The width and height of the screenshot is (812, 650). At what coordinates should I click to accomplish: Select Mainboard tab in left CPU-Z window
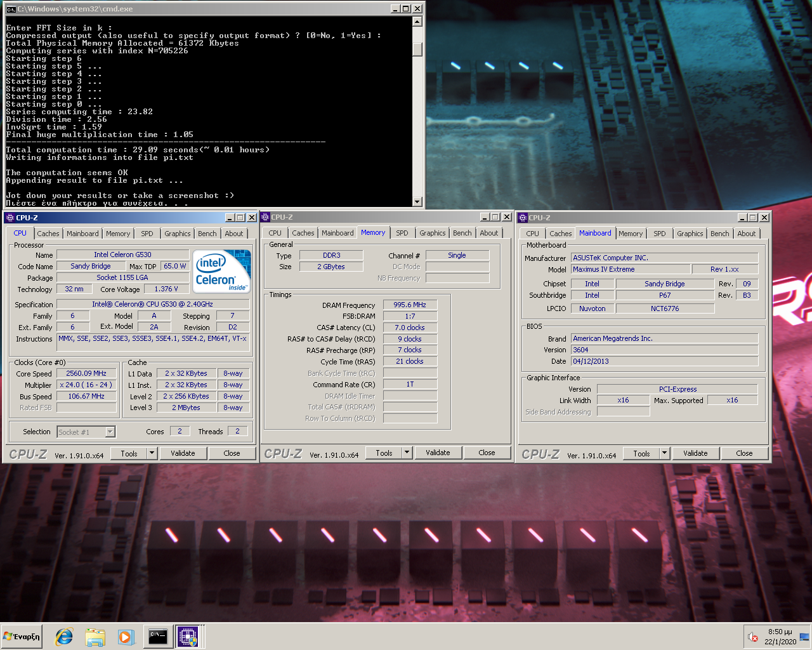click(82, 234)
